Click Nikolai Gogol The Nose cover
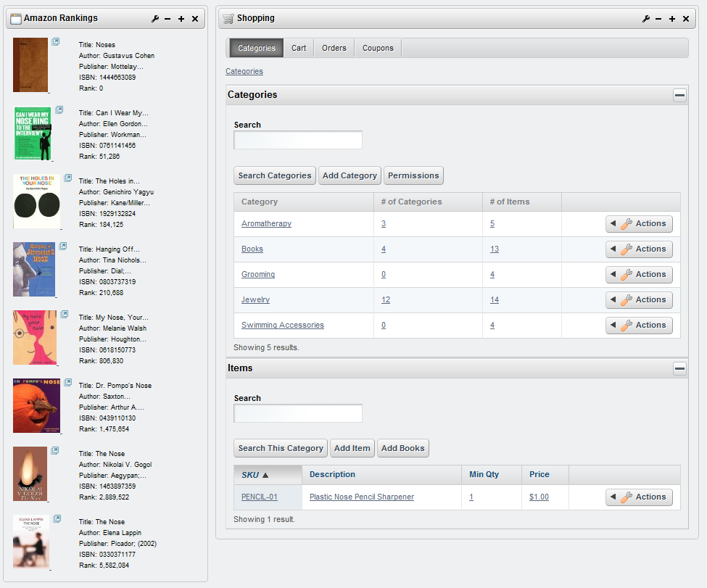This screenshot has width=707, height=588. [30, 474]
